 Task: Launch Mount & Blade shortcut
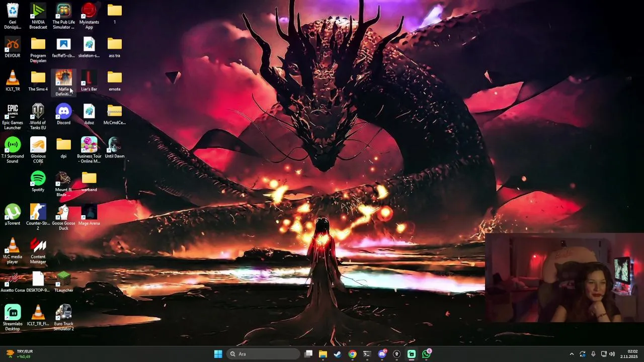pos(63,184)
